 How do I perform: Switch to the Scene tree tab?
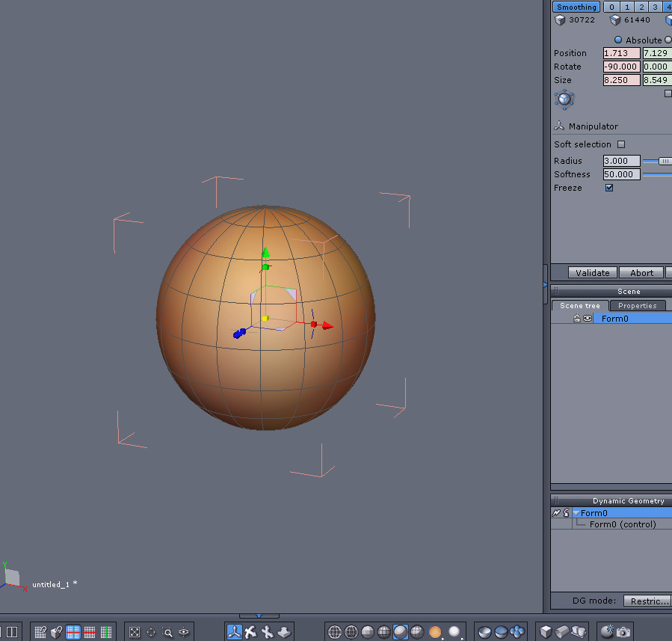point(580,306)
